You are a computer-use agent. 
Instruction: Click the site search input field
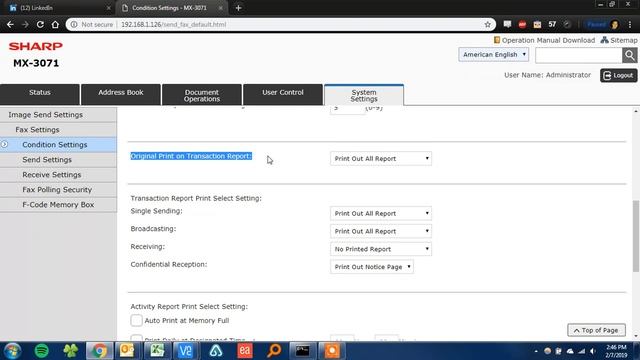click(578, 55)
